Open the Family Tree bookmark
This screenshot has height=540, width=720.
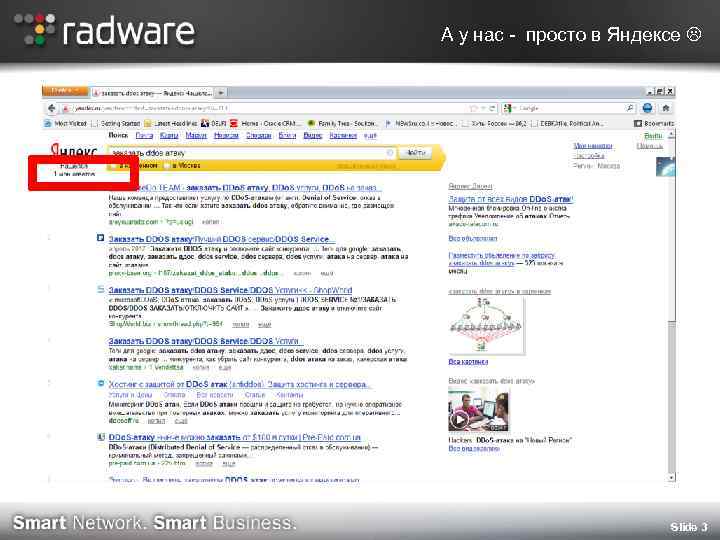[x=343, y=123]
